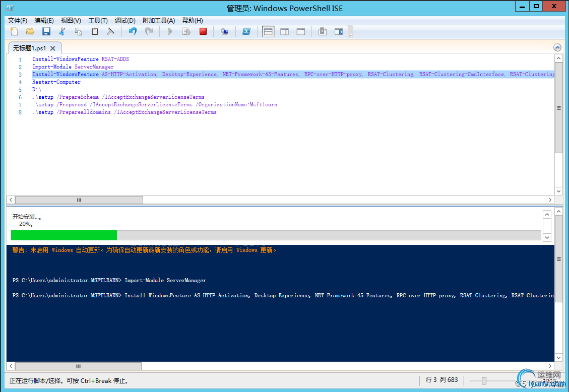This screenshot has height=392, width=569.
Task: Click the green installation progress bar
Action: [64, 235]
